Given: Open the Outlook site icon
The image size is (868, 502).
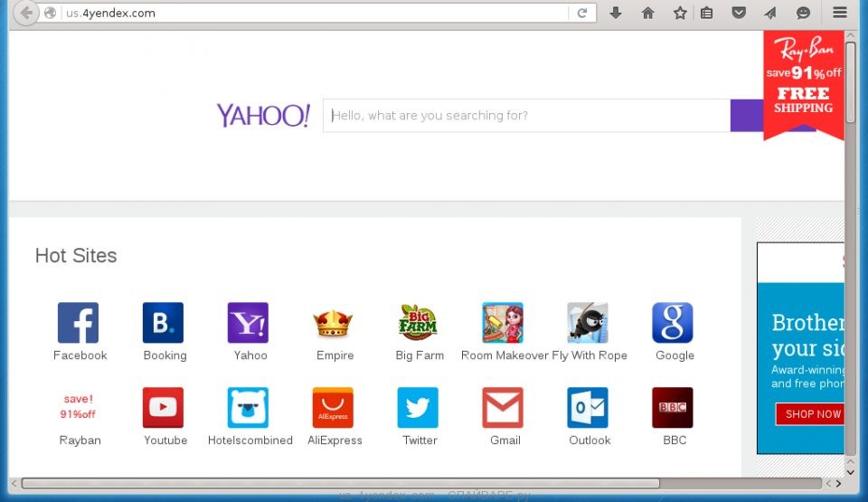Looking at the screenshot, I should click(x=588, y=408).
